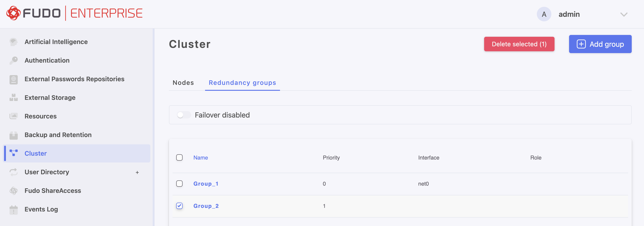
Task: Switch to the Nodes tab
Action: [x=183, y=83]
